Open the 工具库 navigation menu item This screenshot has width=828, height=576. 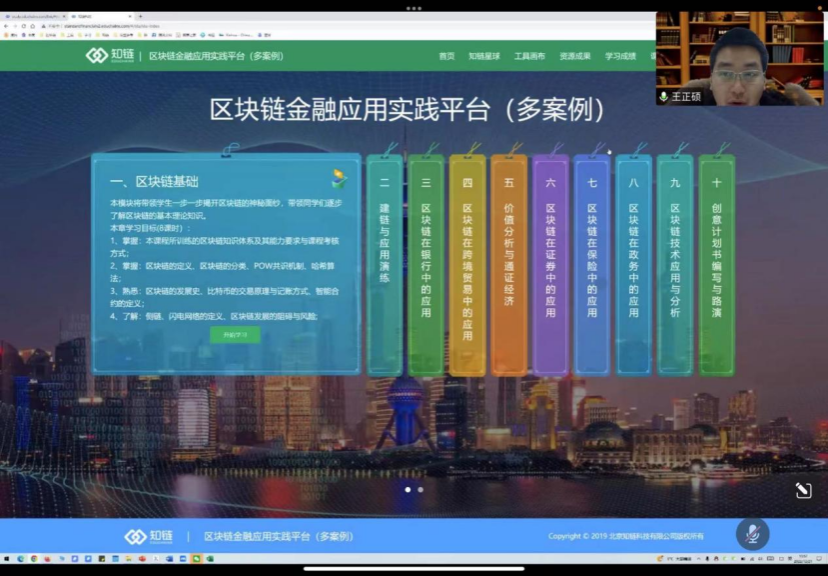coord(529,56)
